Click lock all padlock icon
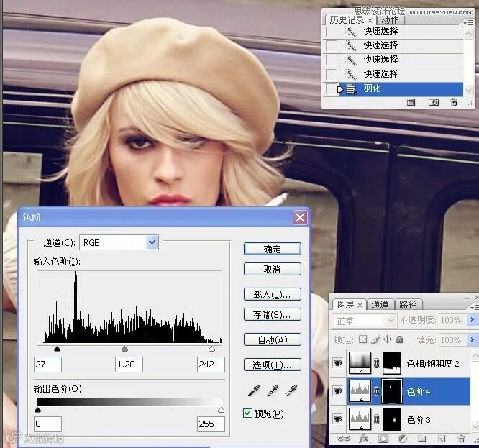This screenshot has width=479, height=448. (399, 339)
